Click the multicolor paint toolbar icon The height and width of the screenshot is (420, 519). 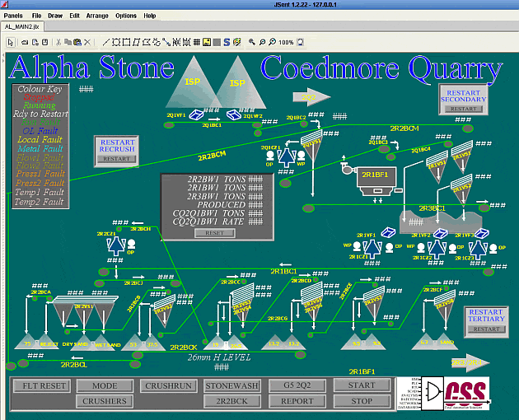coord(237,42)
